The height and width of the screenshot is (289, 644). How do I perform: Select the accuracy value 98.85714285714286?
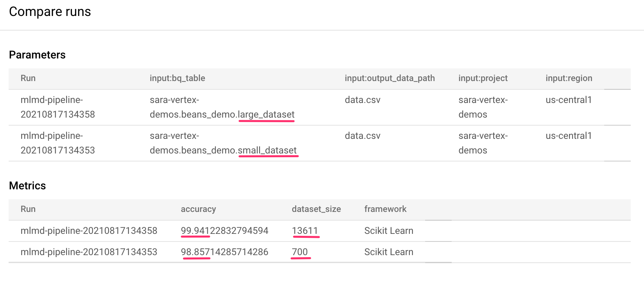click(224, 252)
